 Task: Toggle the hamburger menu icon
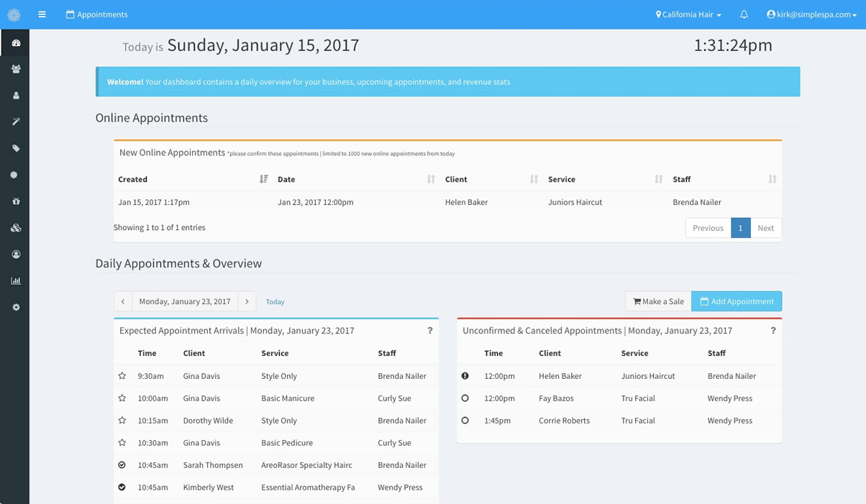[x=42, y=14]
